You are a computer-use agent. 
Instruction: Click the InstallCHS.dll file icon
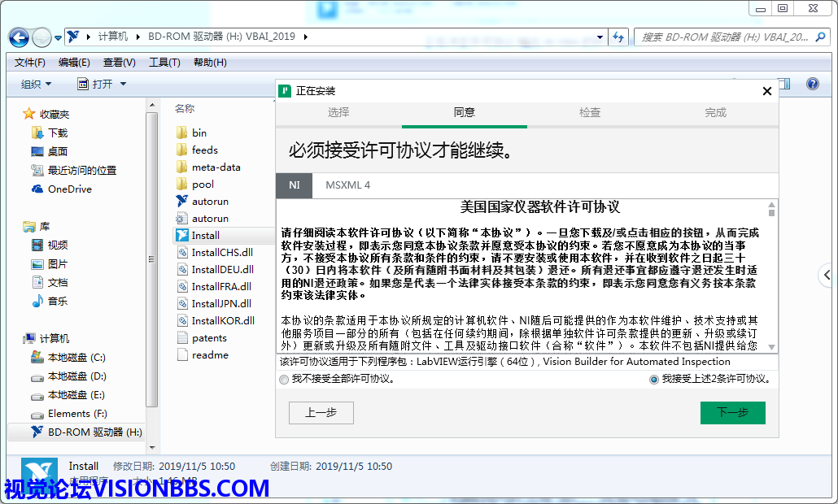pos(182,253)
